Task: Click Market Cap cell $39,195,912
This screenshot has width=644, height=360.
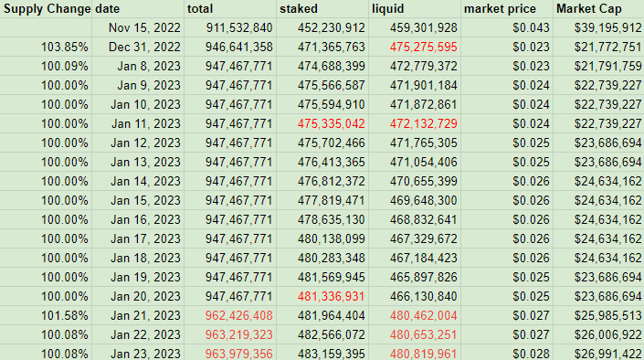Action: pos(598,27)
